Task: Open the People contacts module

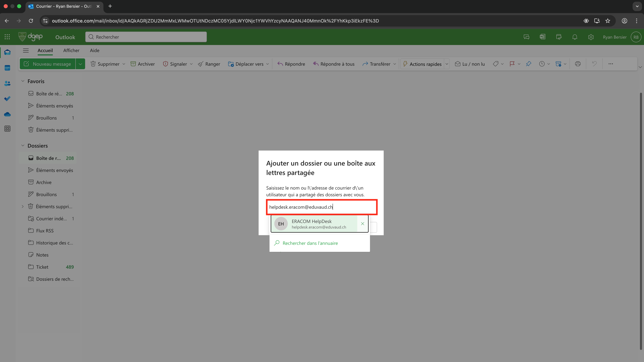Action: pos(7,83)
